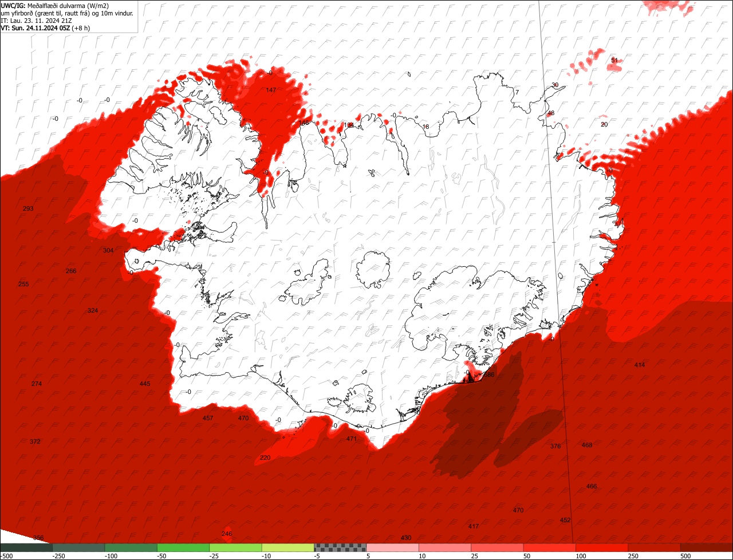This screenshot has width=733, height=560.
Task: Select the darkest green legend segment (-500 to -250)
Action: click(x=26, y=547)
